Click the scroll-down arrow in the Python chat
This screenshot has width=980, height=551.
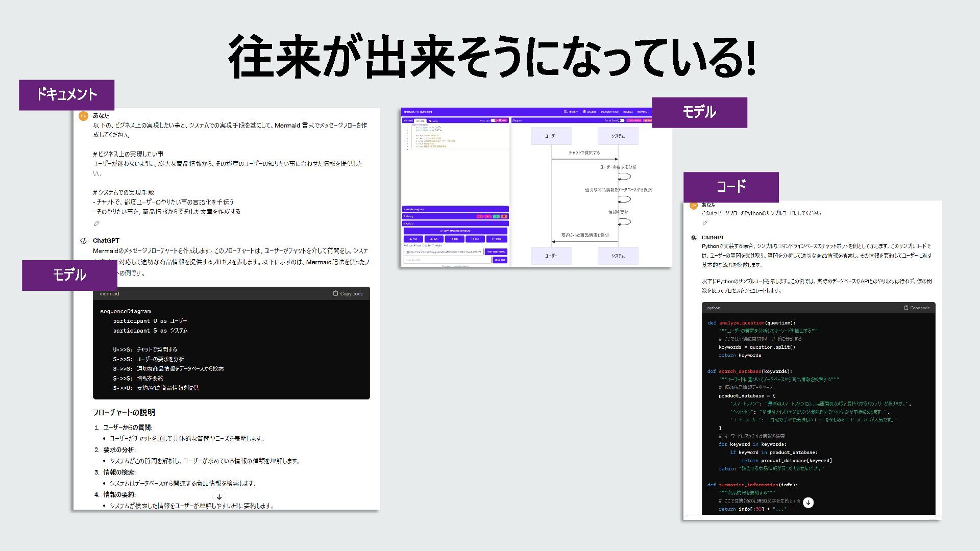coord(808,503)
